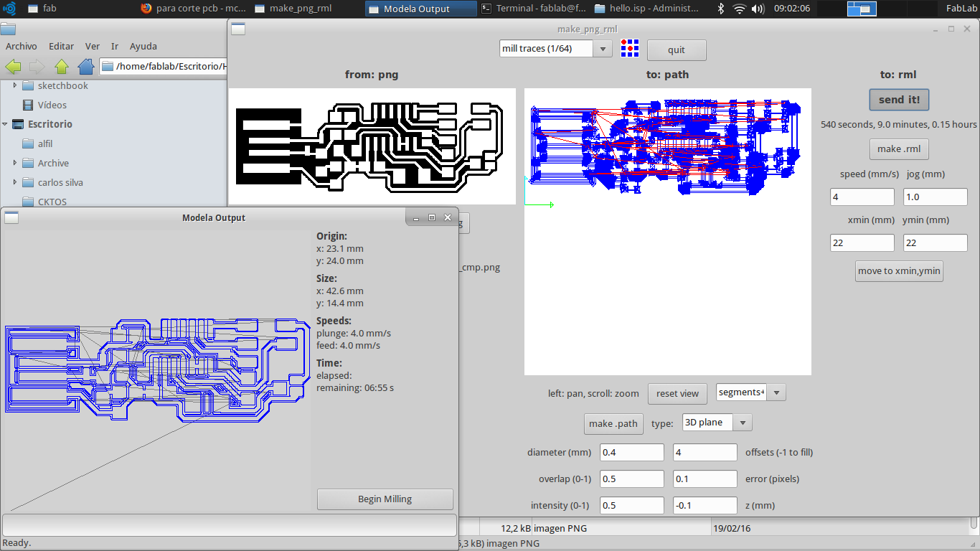This screenshot has height=551, width=980.
Task: Click move to xmin,ymin button
Action: pyautogui.click(x=899, y=271)
